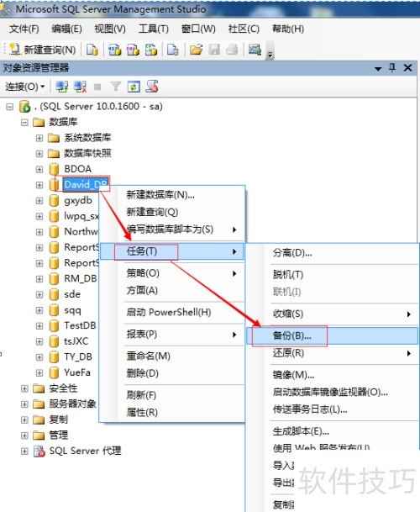
Task: Click the server instance icon
Action: (x=25, y=107)
